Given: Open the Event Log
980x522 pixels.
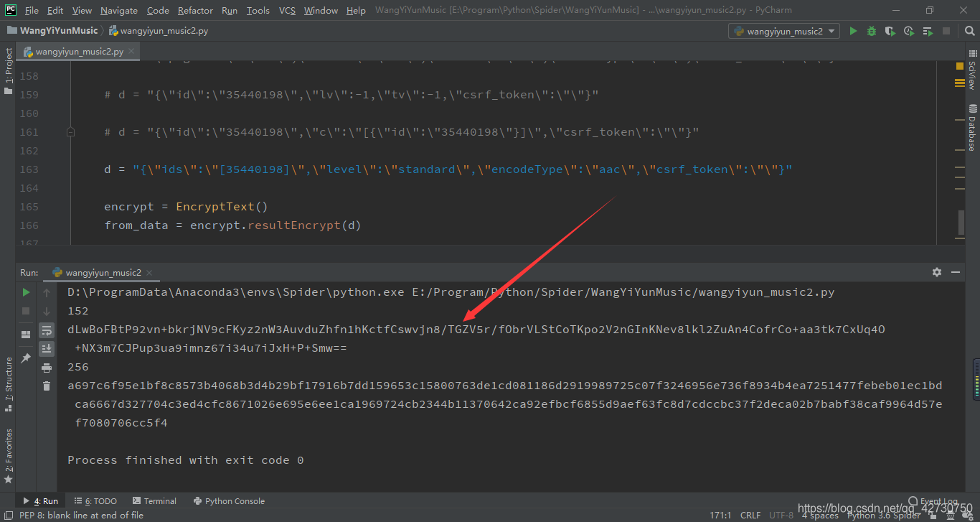Looking at the screenshot, I should click(x=933, y=501).
